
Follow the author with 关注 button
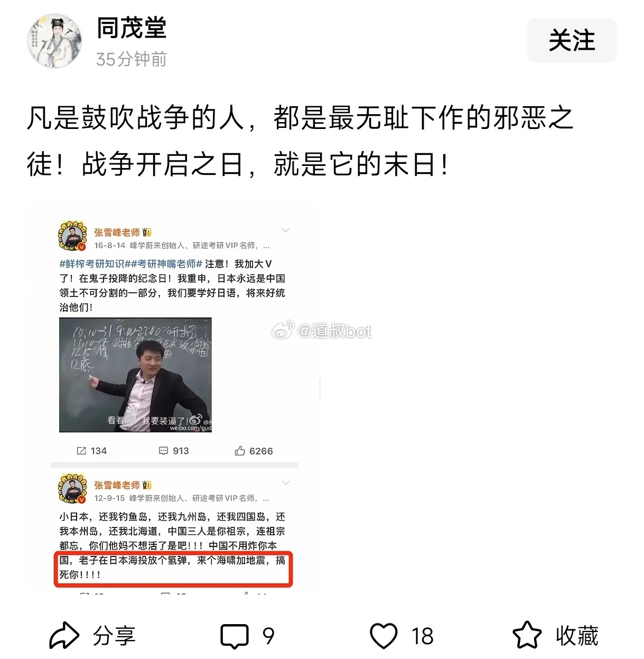click(572, 41)
